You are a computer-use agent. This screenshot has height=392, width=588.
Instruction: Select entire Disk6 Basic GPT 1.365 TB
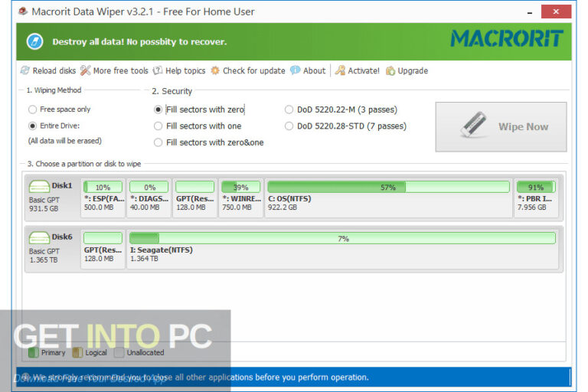(x=52, y=248)
